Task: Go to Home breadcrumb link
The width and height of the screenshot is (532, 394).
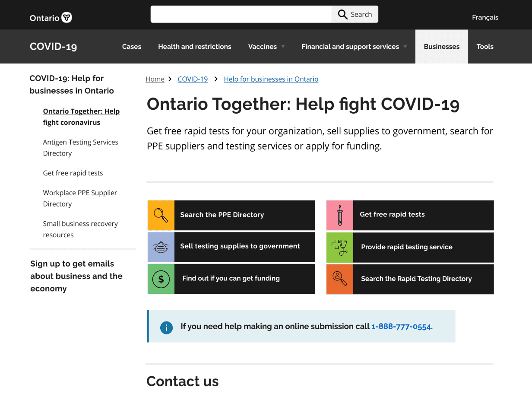Action: (x=155, y=79)
